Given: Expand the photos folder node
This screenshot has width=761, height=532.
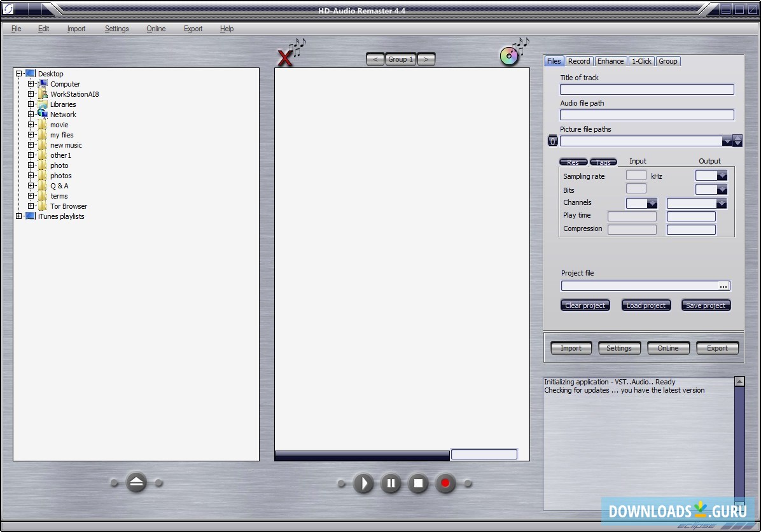Looking at the screenshot, I should tap(31, 176).
